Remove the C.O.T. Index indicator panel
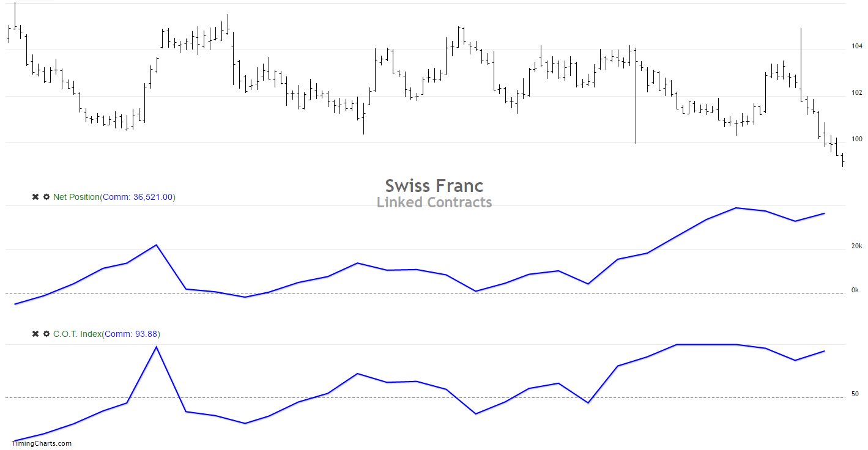Screen dimensions: 868x450 [35, 334]
